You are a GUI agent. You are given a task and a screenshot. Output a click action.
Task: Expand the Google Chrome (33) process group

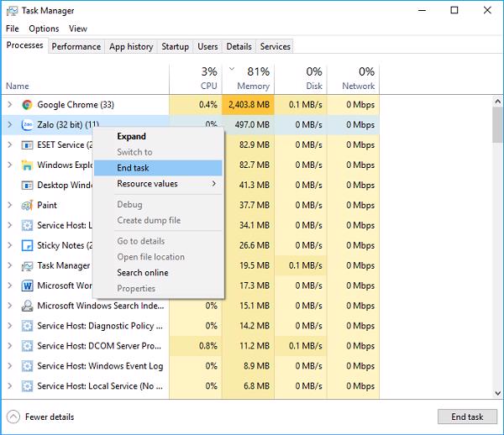(x=9, y=105)
